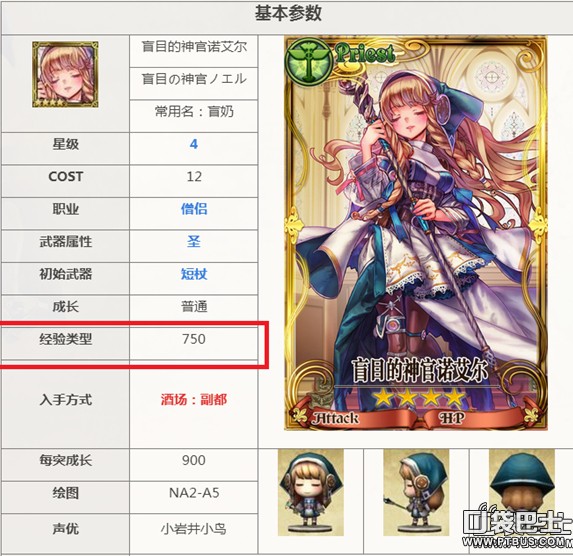Open the 短杖 initial weapon link
This screenshot has width=573, height=556.
pos(194,274)
